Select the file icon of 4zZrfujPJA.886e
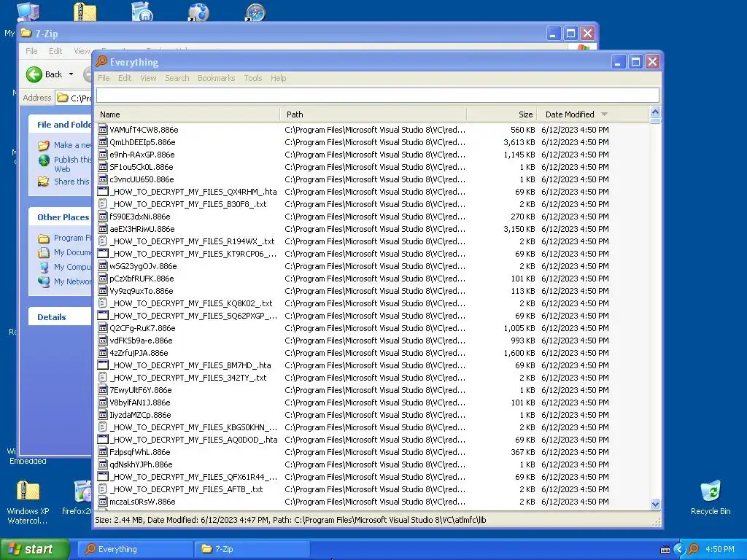747x560 pixels. [102, 352]
